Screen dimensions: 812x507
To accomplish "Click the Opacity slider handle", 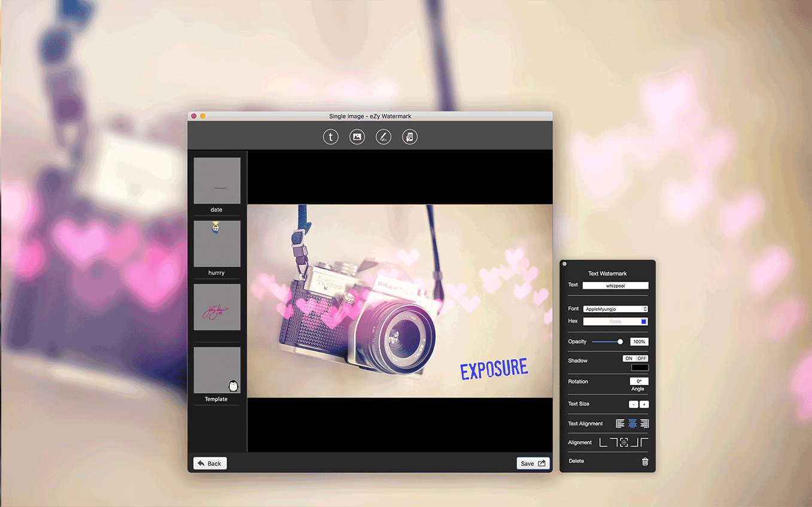I will (x=620, y=342).
